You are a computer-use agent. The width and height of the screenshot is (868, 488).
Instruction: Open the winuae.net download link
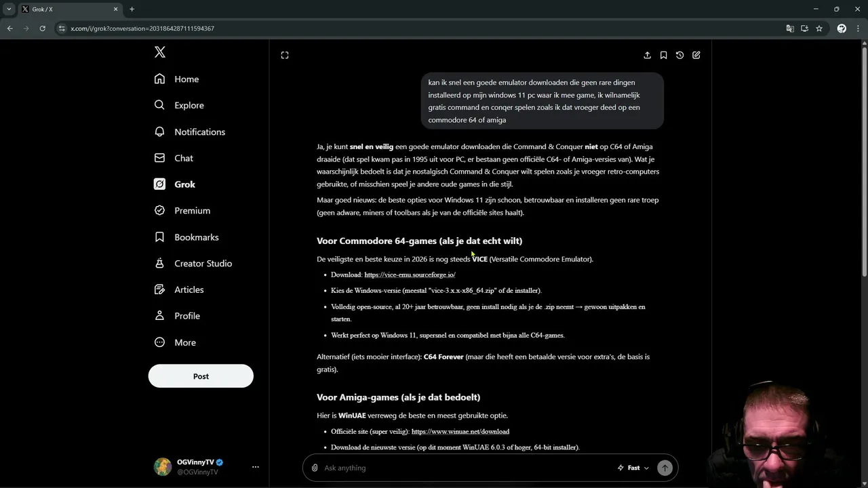tap(460, 432)
